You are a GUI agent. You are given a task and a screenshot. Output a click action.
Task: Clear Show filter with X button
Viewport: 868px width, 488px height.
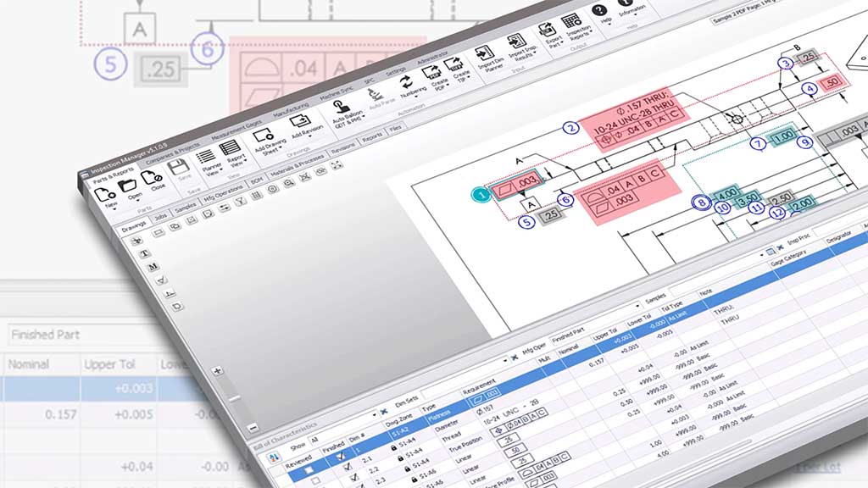click(x=384, y=413)
